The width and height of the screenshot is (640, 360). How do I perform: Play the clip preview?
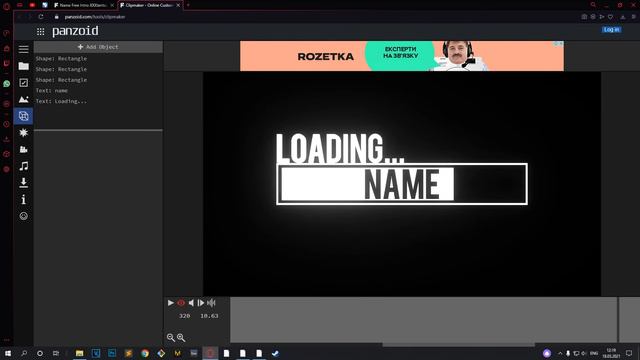(171, 303)
